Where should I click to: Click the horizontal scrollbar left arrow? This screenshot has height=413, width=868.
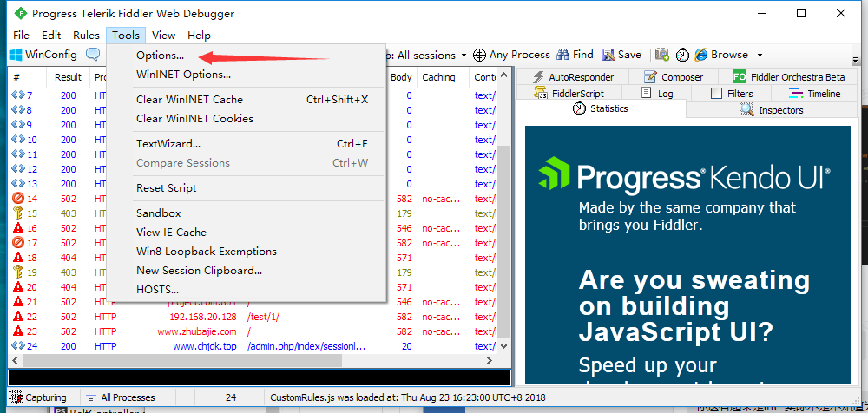tap(16, 360)
